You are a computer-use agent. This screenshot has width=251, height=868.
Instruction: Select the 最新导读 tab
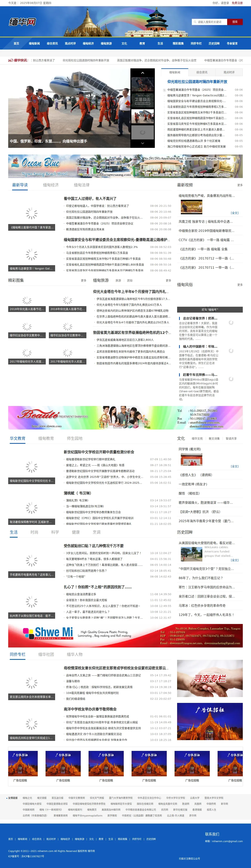pos(20,185)
